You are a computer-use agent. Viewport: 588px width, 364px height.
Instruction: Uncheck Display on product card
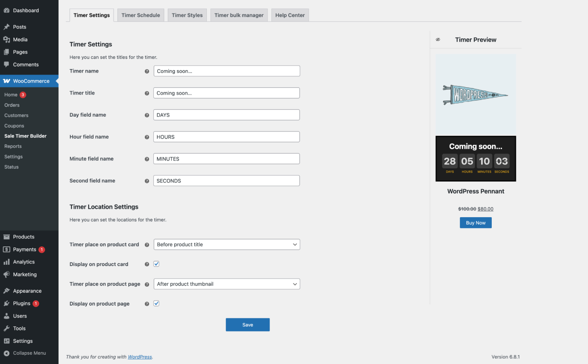pyautogui.click(x=156, y=264)
